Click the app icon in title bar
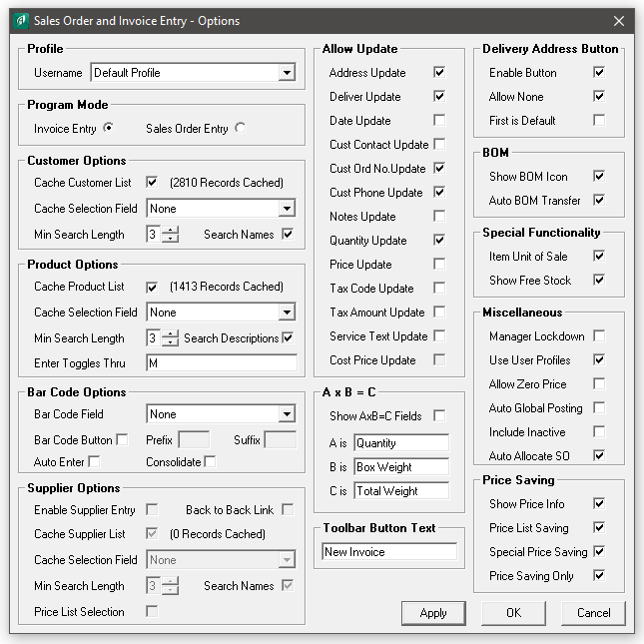This screenshot has height=644, width=644. [22, 21]
